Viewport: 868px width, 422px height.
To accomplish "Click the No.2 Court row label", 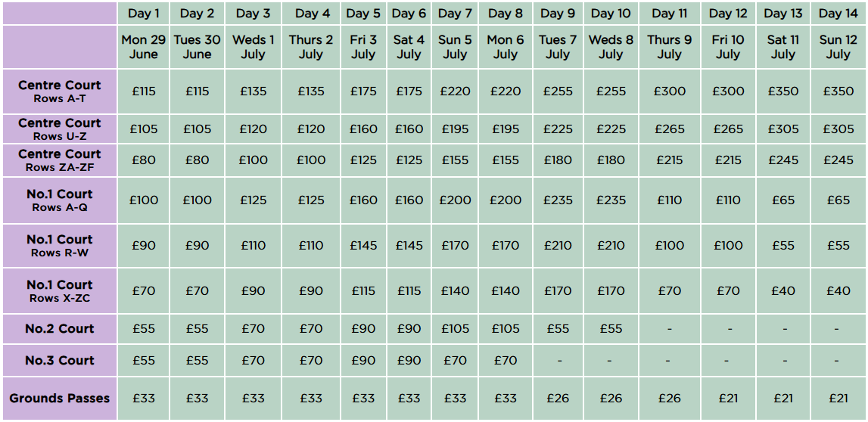I will coord(60,329).
